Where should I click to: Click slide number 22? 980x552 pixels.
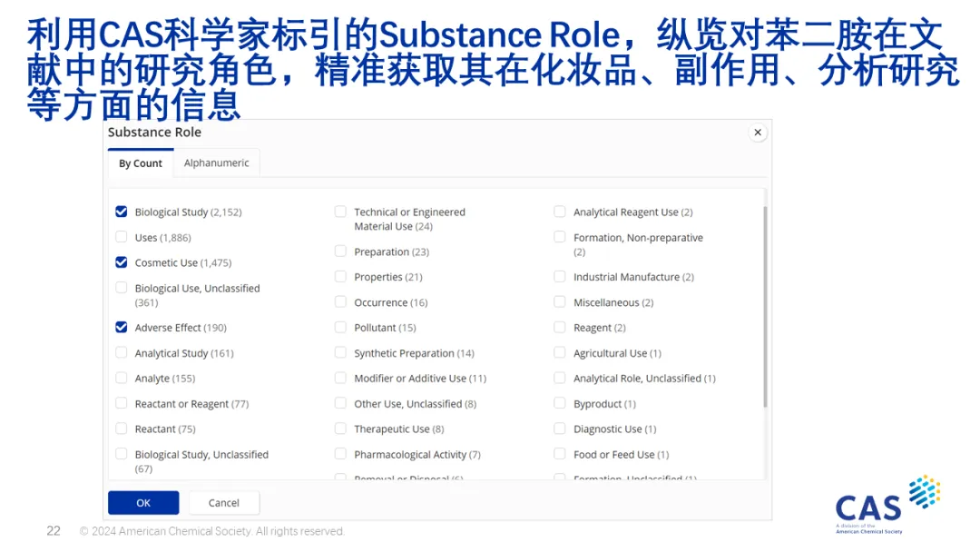point(54,531)
